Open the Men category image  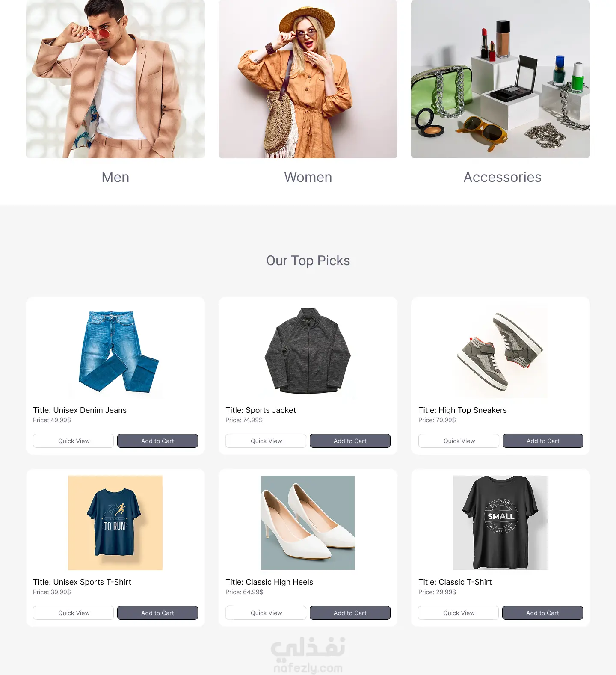[x=115, y=79]
